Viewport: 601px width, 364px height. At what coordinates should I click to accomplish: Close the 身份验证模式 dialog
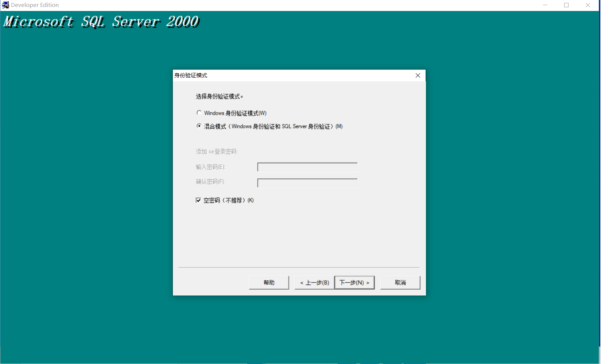coord(418,75)
